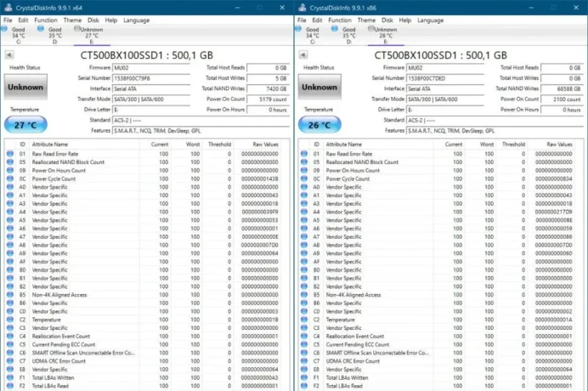Click status icon for Power On Hours Count in x86
Screen dimensions: 588x391
[x=304, y=170]
